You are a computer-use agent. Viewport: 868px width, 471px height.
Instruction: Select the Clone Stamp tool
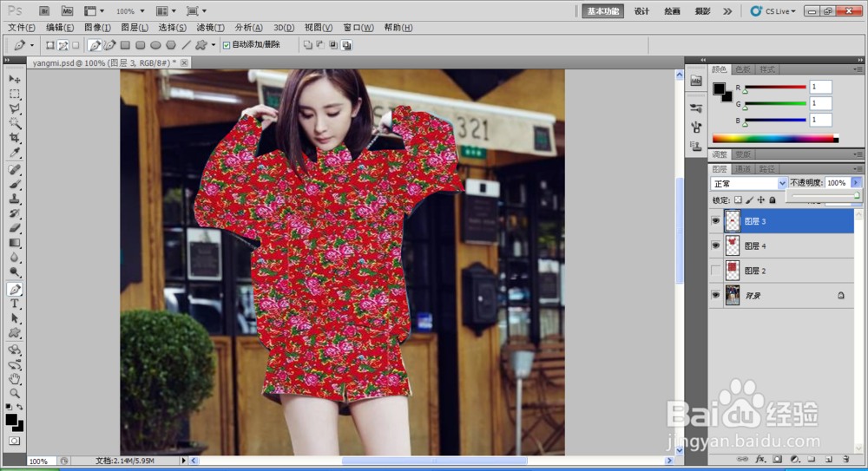click(x=15, y=199)
